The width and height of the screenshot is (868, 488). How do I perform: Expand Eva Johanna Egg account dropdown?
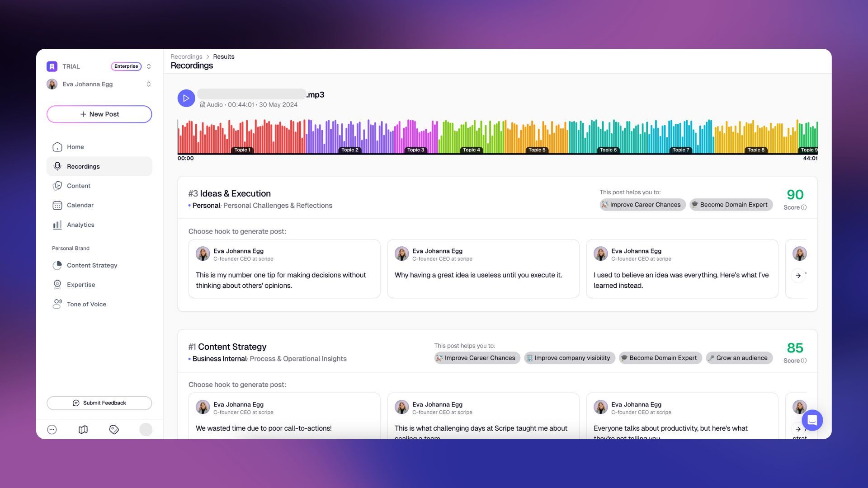(x=149, y=84)
